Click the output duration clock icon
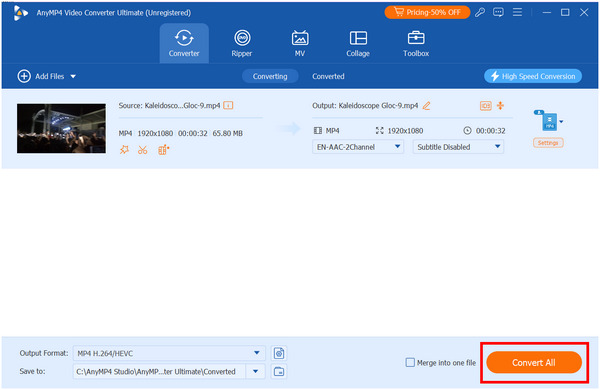The width and height of the screenshot is (600, 390). tap(467, 131)
